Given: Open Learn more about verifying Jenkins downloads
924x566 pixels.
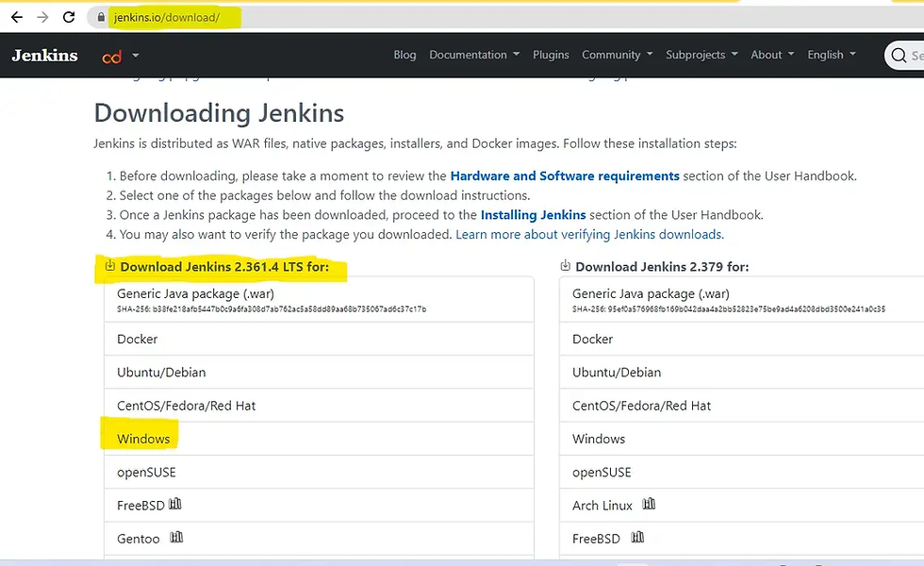Looking at the screenshot, I should [590, 234].
